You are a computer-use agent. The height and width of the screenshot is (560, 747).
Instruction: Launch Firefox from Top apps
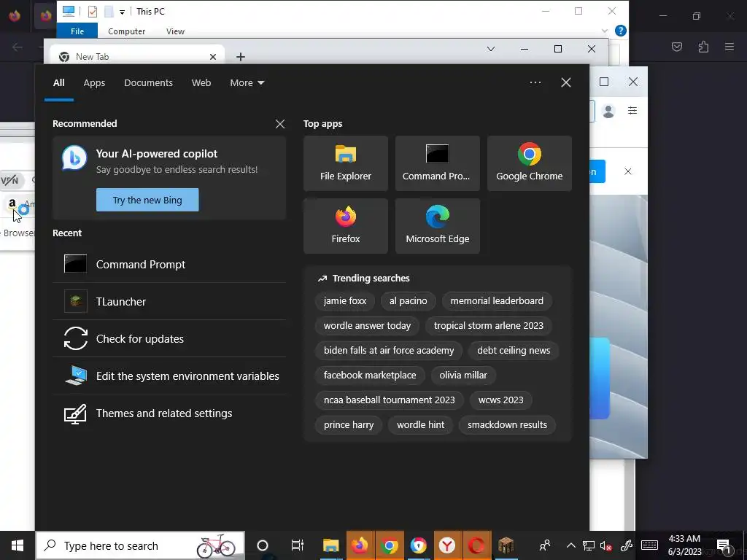click(345, 226)
